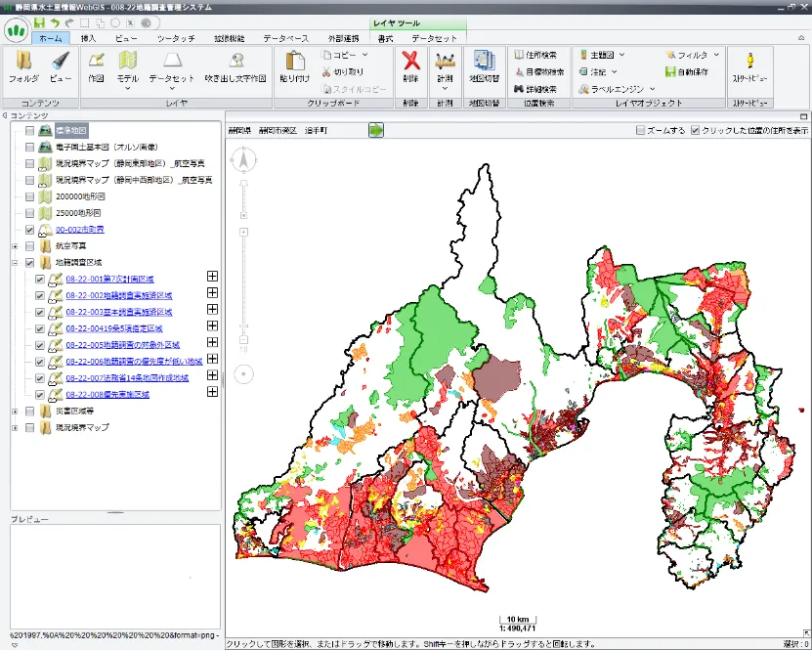Click the compass north arrow on map
The image size is (812, 650).
click(x=243, y=159)
